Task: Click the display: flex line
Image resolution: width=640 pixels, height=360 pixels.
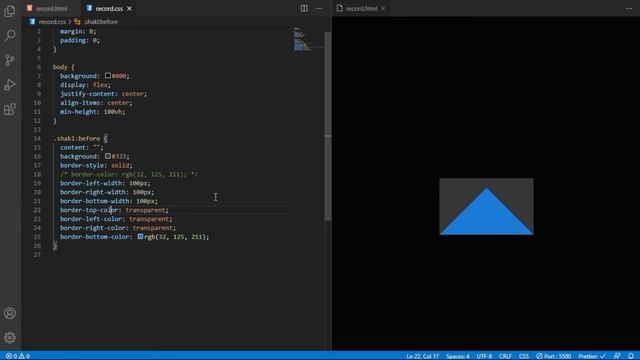Action: click(85, 84)
